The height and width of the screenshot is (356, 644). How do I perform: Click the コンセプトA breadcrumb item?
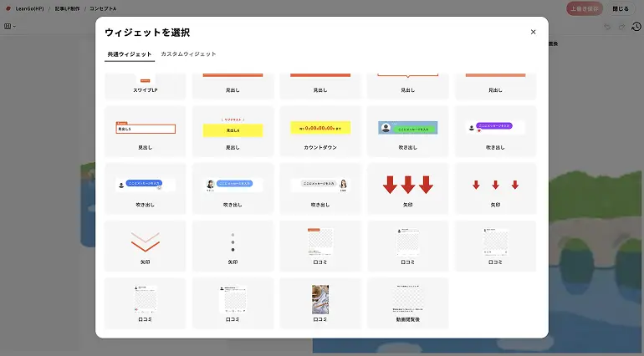(x=103, y=8)
